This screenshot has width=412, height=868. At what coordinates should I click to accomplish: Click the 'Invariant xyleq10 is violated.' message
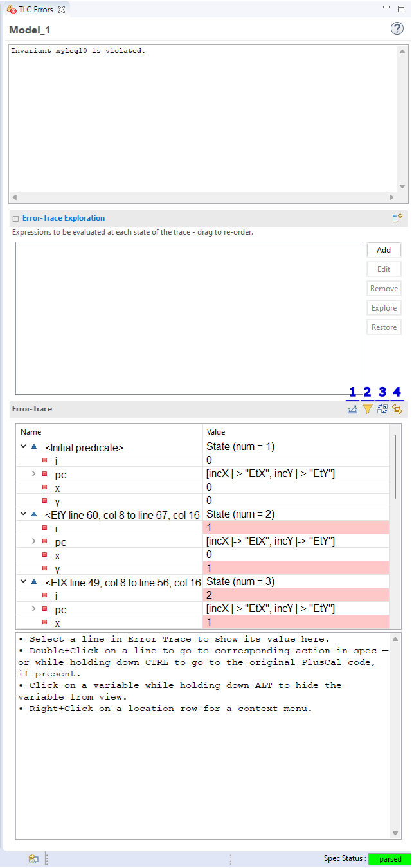pos(78,51)
